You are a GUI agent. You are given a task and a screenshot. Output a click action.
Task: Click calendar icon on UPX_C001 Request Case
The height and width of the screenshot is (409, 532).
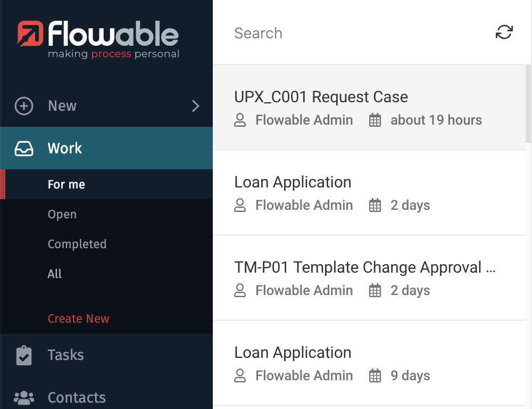coord(375,120)
